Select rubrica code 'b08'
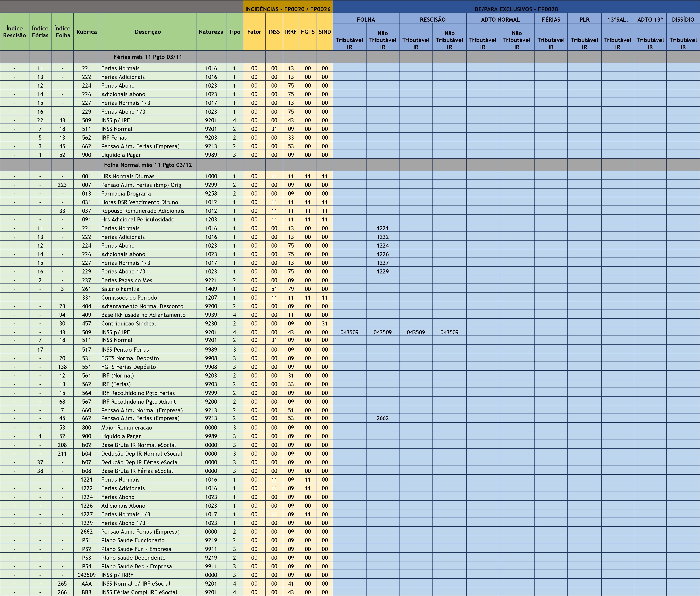 coord(86,471)
